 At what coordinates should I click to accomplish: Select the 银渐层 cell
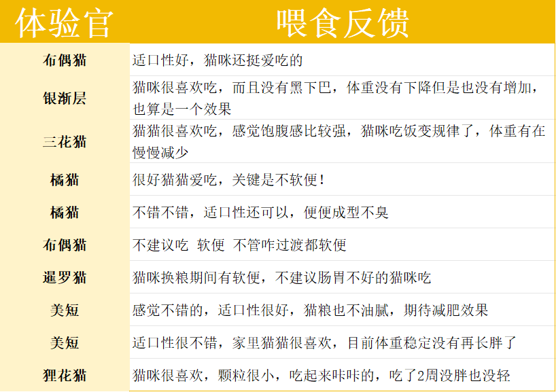click(x=65, y=99)
